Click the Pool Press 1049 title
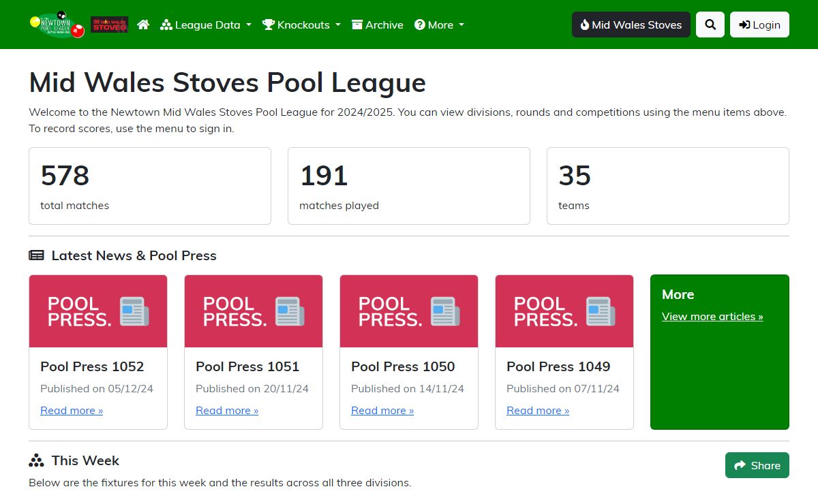Image resolution: width=818 pixels, height=504 pixels. point(558,366)
